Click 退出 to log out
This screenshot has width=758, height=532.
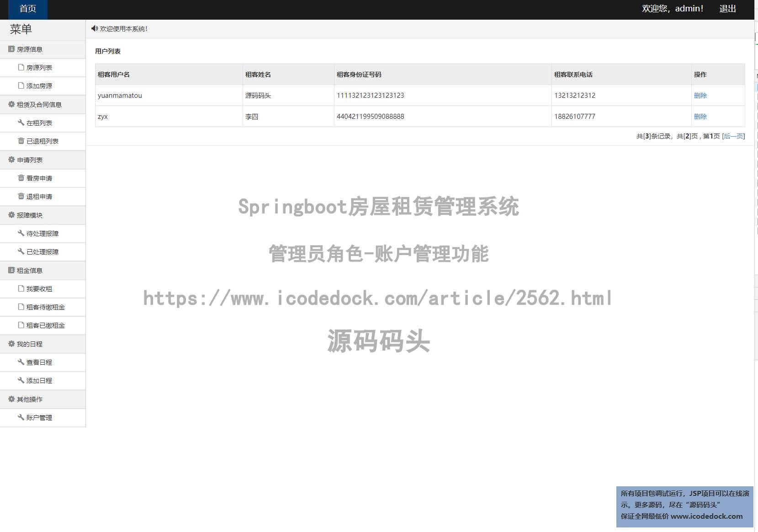tap(727, 9)
